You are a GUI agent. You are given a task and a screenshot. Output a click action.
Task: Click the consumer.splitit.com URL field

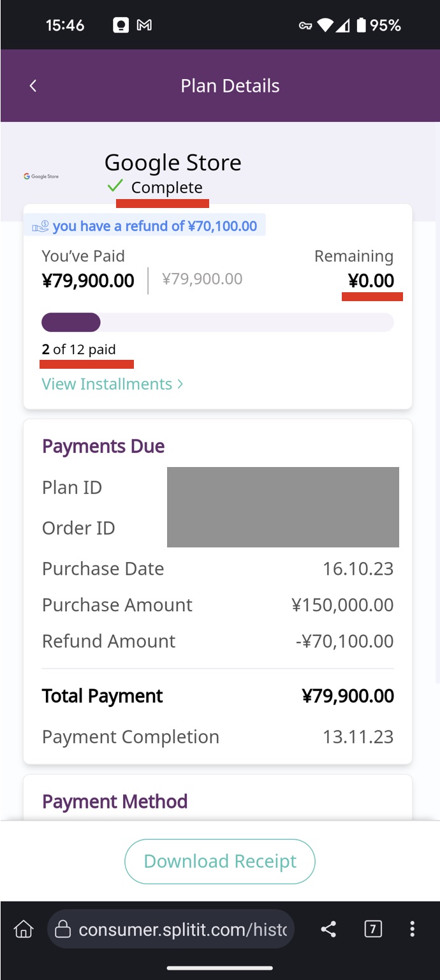point(182,930)
